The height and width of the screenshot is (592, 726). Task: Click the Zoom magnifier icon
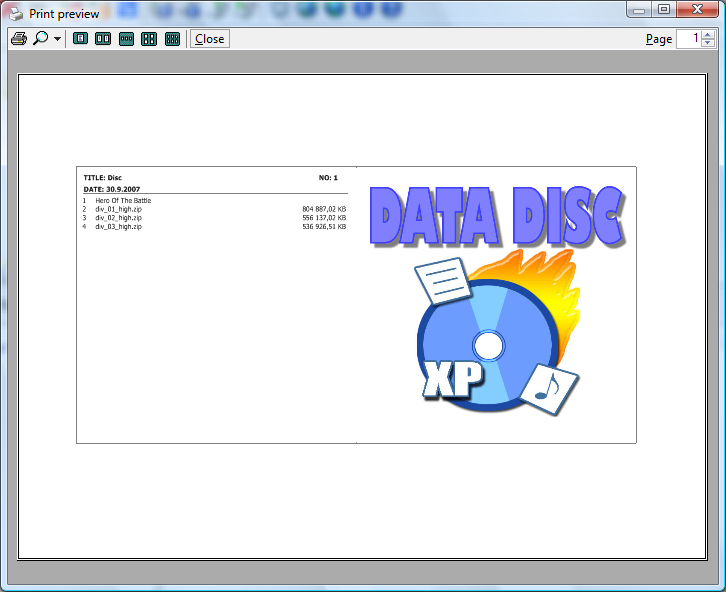point(41,38)
